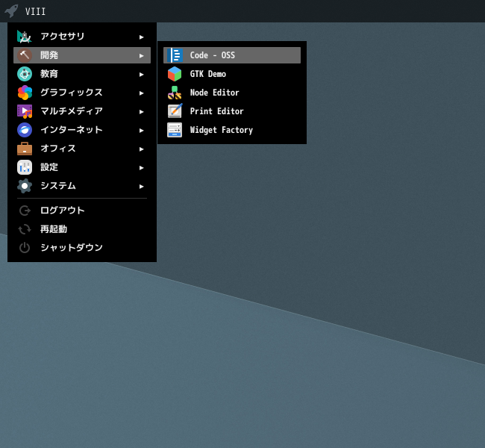
Task: Launch Code - OSS from the submenu
Action: [232, 55]
